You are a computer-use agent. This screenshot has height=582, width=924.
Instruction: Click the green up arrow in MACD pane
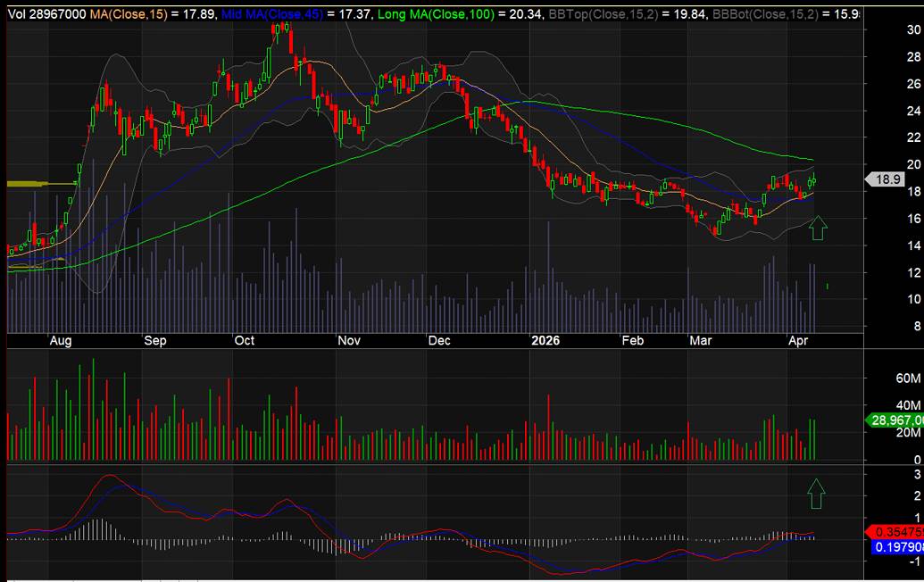click(x=815, y=492)
